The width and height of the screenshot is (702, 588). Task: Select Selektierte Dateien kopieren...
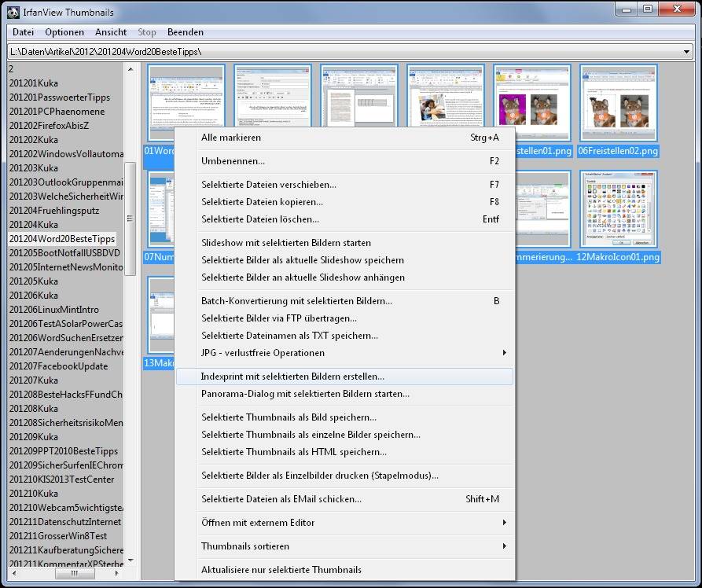click(x=345, y=202)
